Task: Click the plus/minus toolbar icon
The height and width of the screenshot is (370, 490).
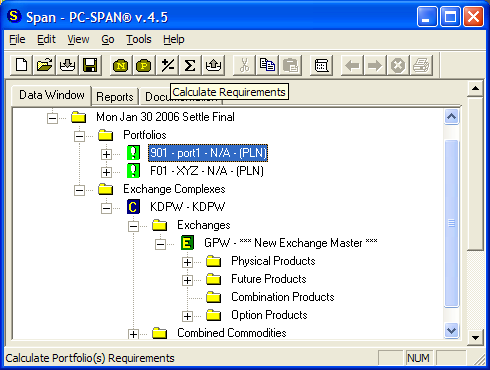Action: 167,65
